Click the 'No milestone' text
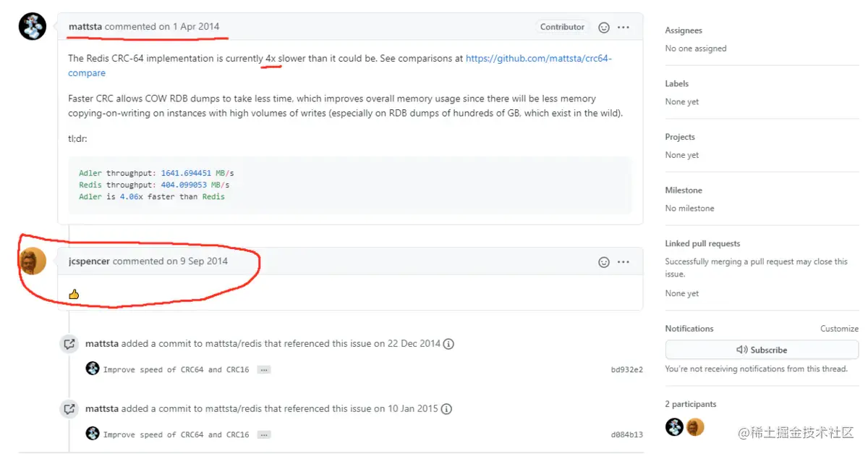The width and height of the screenshot is (868, 454). pyautogui.click(x=689, y=209)
